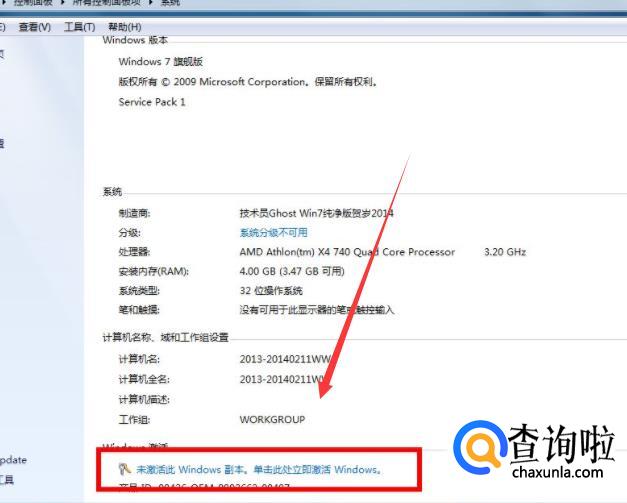Click the 处理器 label

pos(134,252)
